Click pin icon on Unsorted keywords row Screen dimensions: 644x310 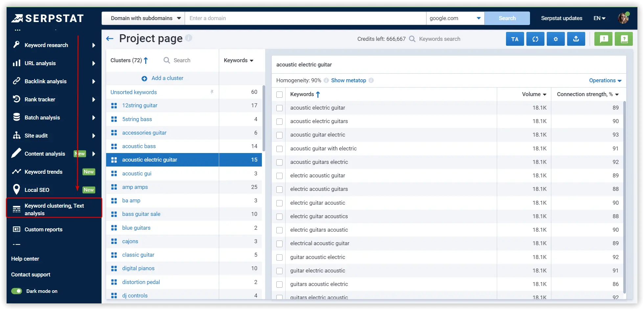tap(212, 92)
